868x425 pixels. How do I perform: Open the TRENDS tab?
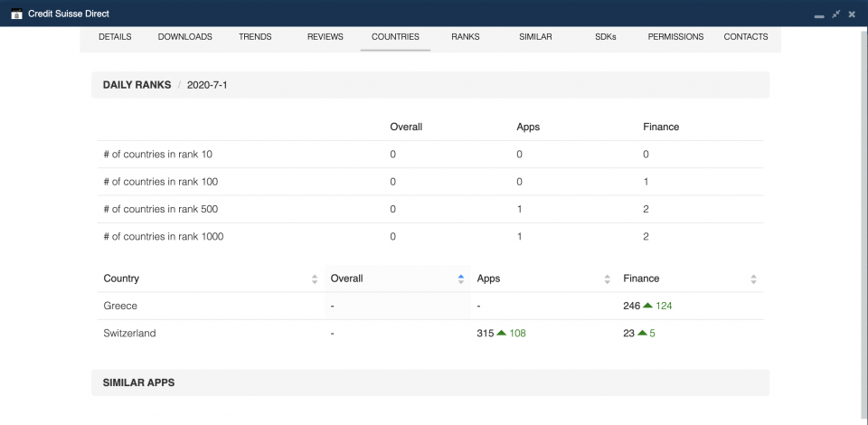255,37
